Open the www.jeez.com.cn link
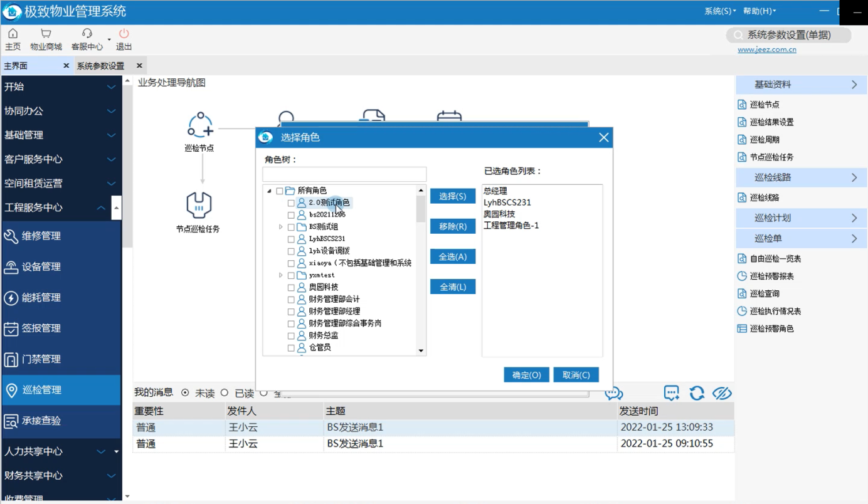This screenshot has height=504, width=868. coord(767,50)
